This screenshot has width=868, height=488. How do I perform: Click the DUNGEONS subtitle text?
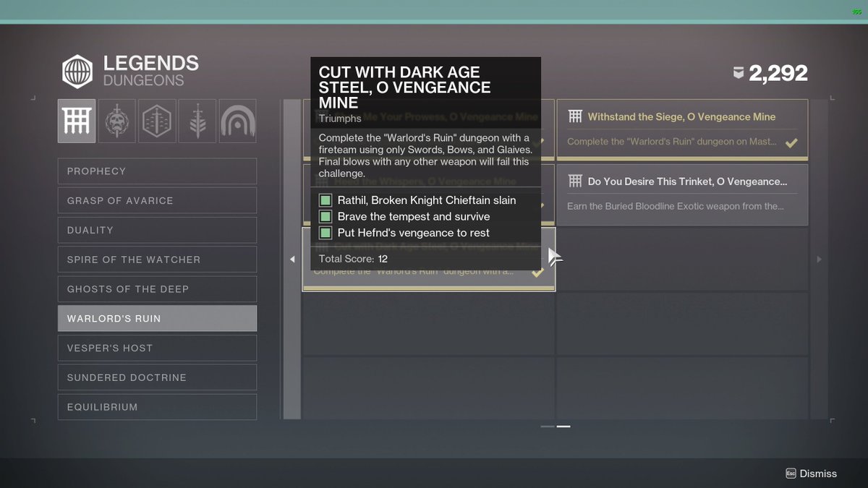click(x=144, y=80)
